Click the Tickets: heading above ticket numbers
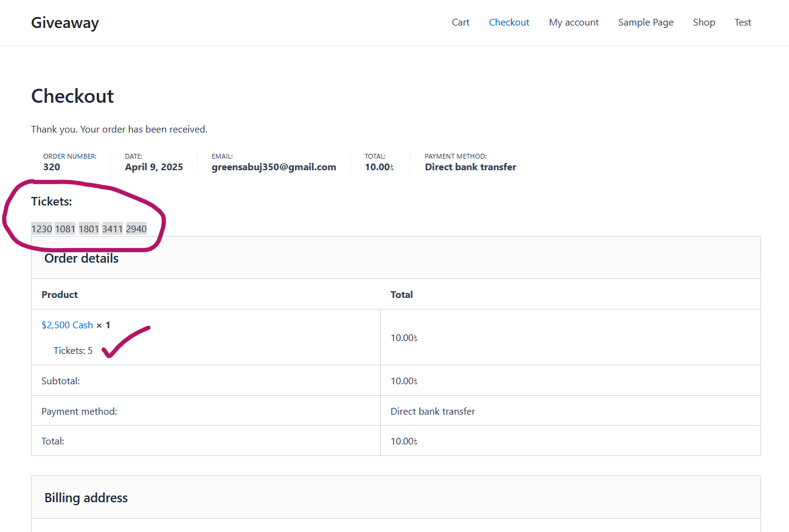 pyautogui.click(x=52, y=201)
